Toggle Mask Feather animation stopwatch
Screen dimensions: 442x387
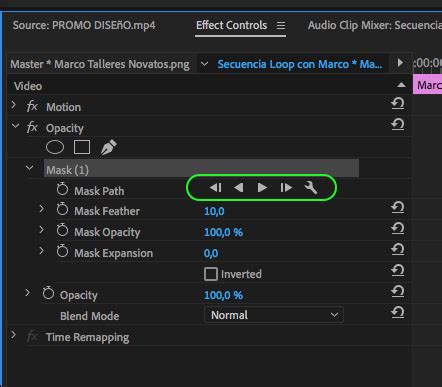coord(62,209)
